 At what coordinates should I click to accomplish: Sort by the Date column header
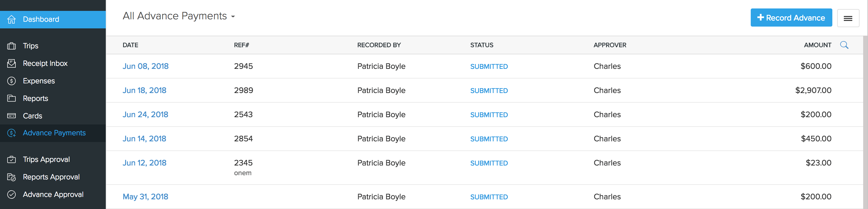[x=130, y=45]
